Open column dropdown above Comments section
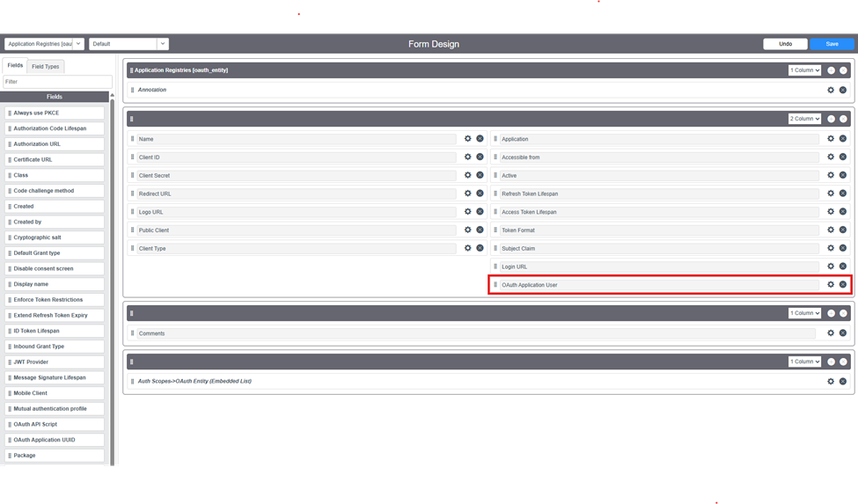This screenshot has width=858, height=504. click(x=804, y=313)
